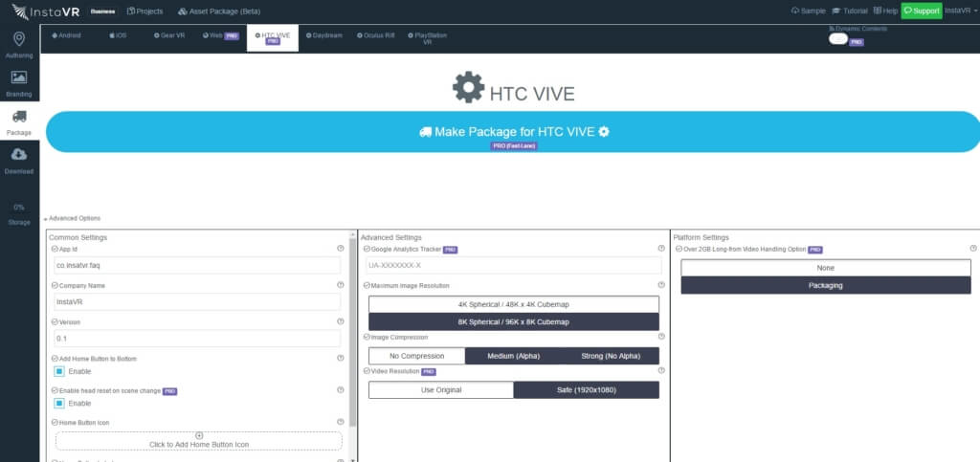Image resolution: width=980 pixels, height=462 pixels.
Task: Choose Medium (Alpha) compression
Action: point(514,356)
